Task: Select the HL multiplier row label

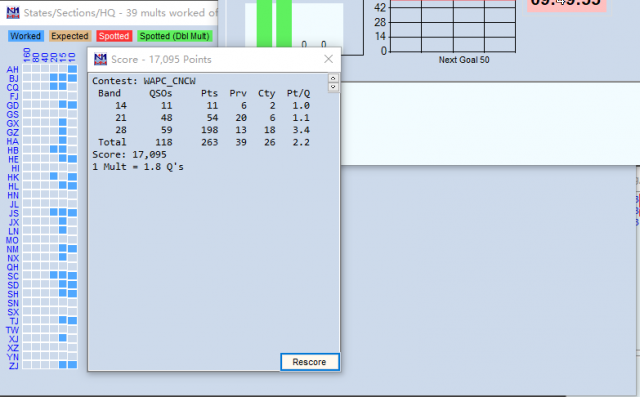Action: tap(13, 186)
